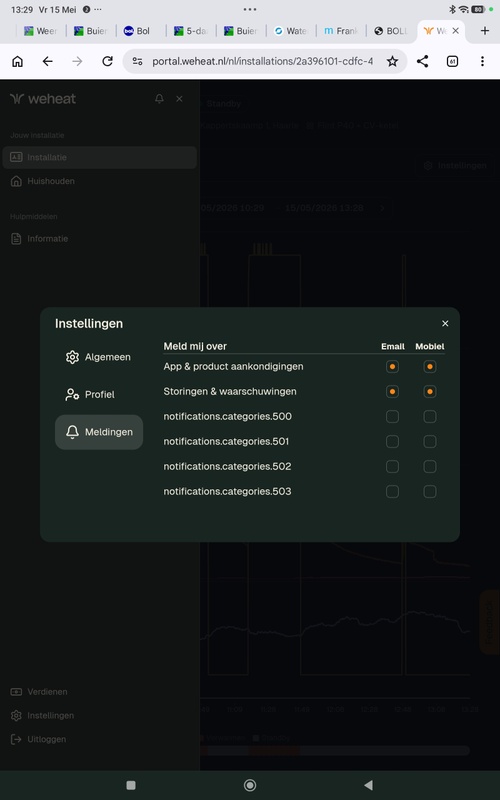500x800 pixels.
Task: Check Email for notifications.categories.502
Action: click(x=392, y=466)
